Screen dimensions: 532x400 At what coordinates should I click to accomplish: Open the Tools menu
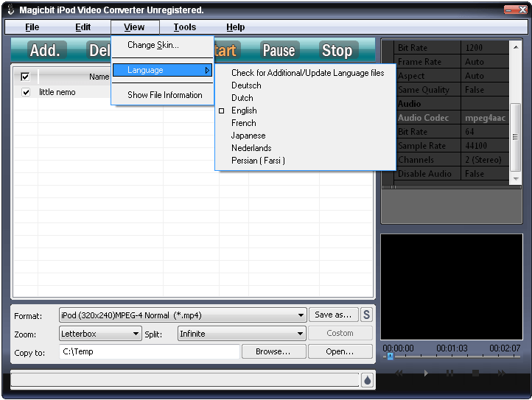[185, 27]
